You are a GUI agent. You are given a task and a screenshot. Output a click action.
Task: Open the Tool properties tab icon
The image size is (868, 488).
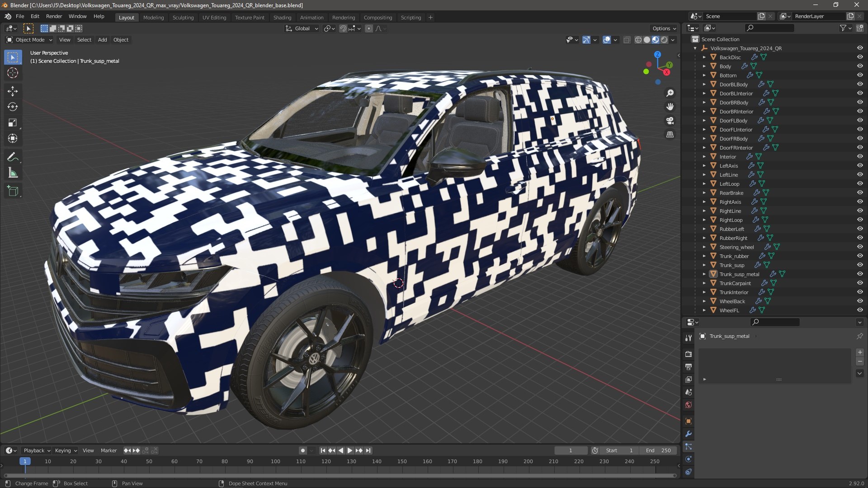[689, 338]
